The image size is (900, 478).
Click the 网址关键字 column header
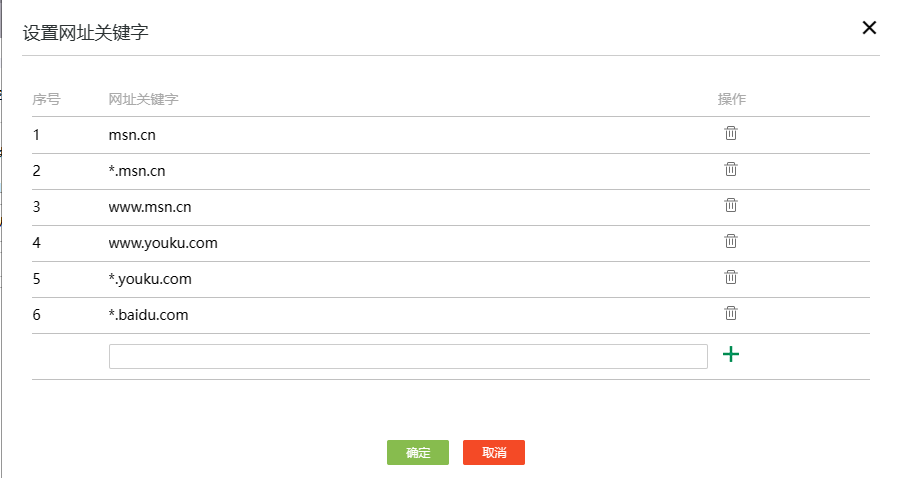[x=144, y=99]
